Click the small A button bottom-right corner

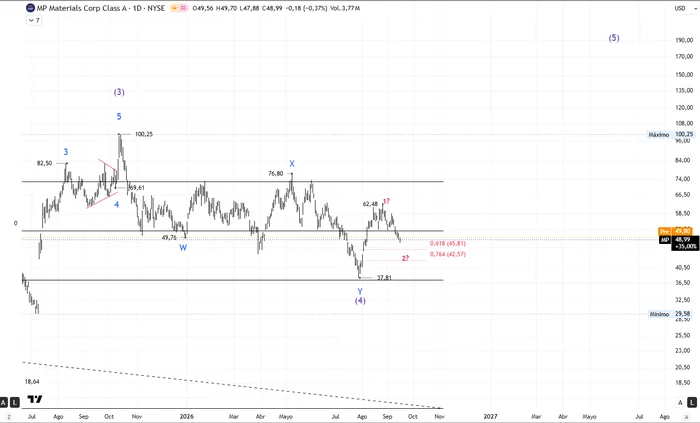coord(687,417)
